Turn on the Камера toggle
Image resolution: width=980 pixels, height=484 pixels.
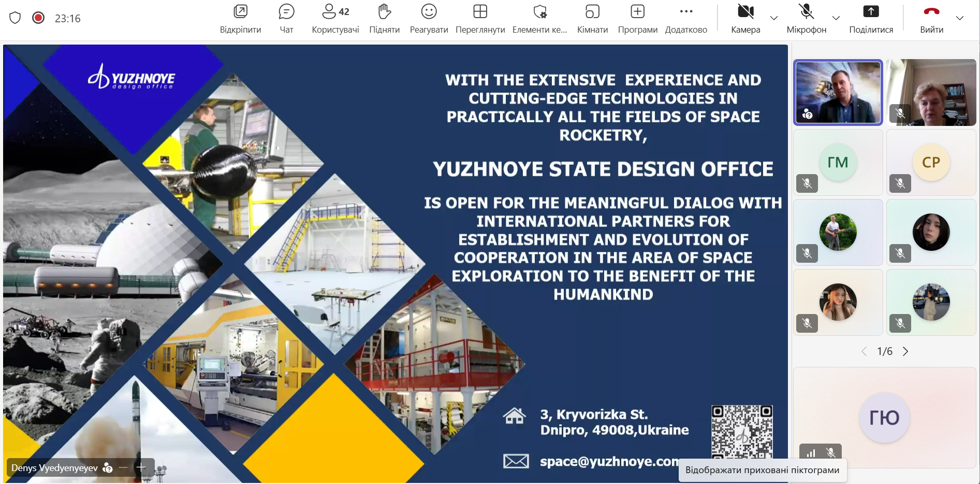745,18
